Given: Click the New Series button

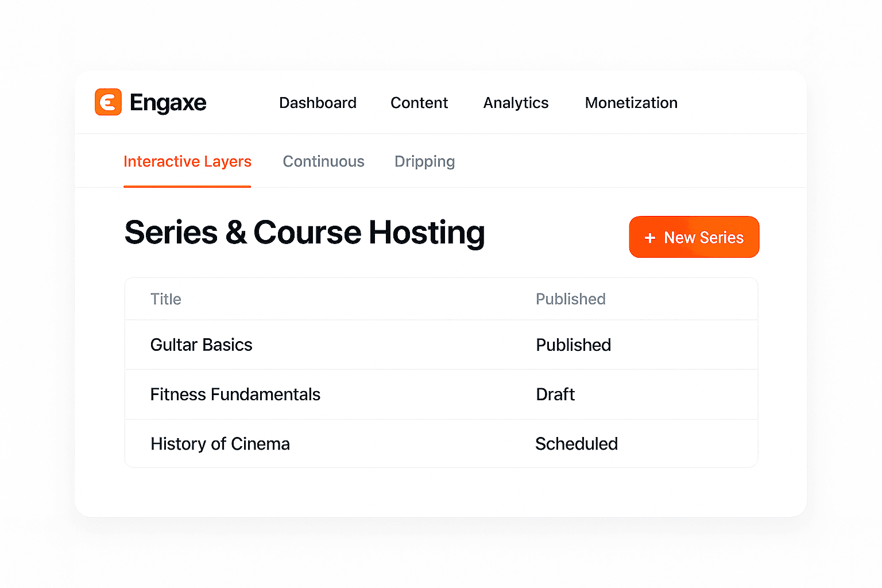Looking at the screenshot, I should point(694,237).
